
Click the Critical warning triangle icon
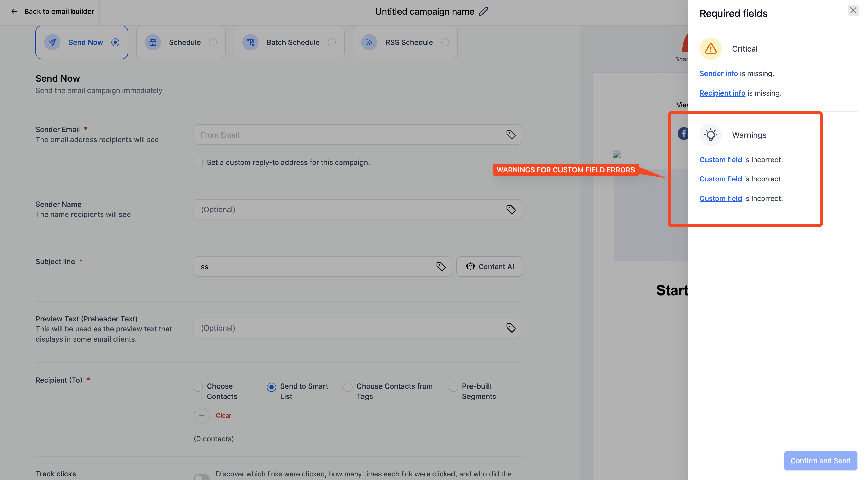711,48
